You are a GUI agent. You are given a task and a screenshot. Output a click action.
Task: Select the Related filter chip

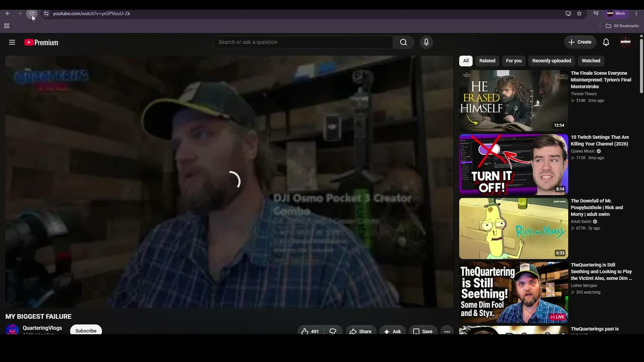coord(487,61)
